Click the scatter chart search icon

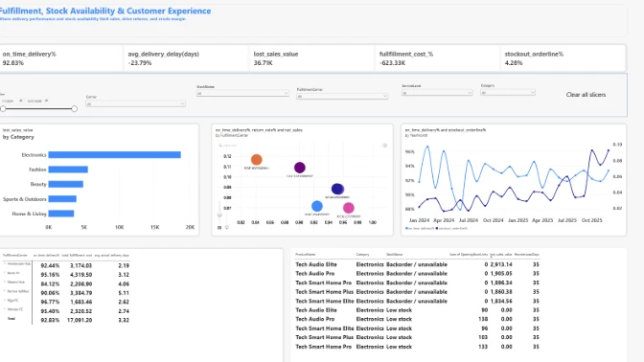coord(220,146)
